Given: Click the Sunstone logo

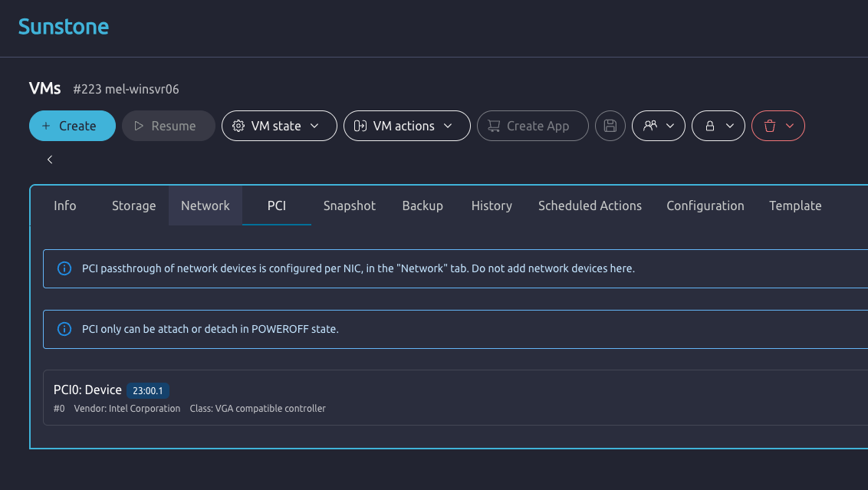Looking at the screenshot, I should pyautogui.click(x=64, y=27).
